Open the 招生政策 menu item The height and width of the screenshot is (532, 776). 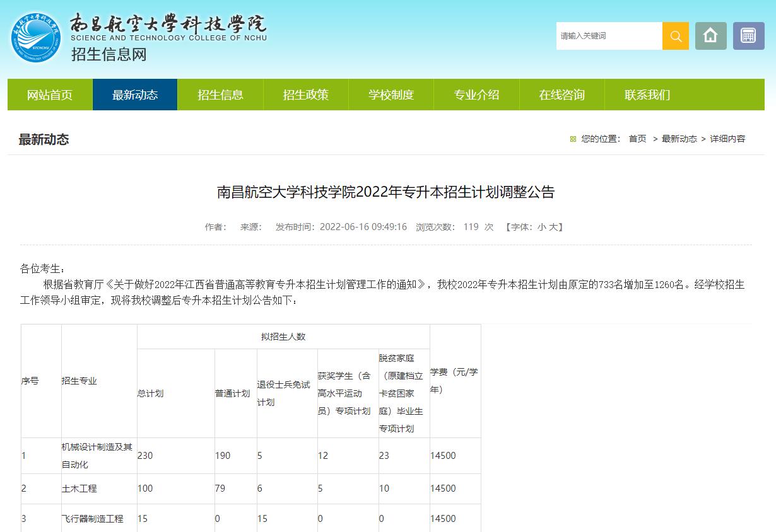306,95
